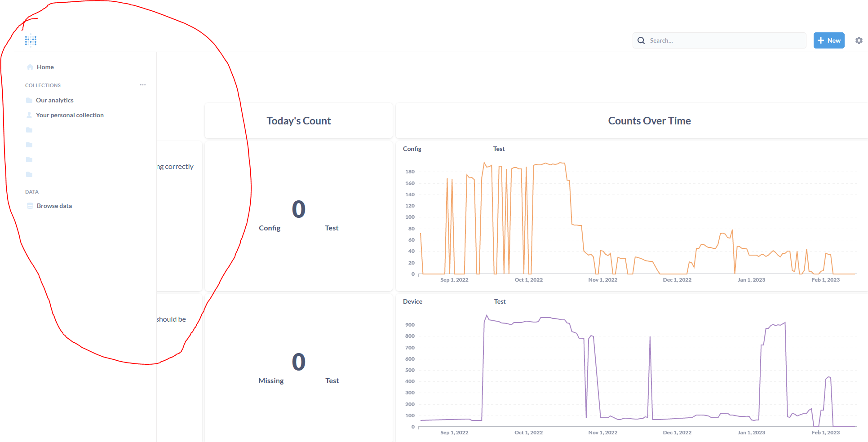This screenshot has width=868, height=442.
Task: Open the Our analytics collection
Action: 54,100
